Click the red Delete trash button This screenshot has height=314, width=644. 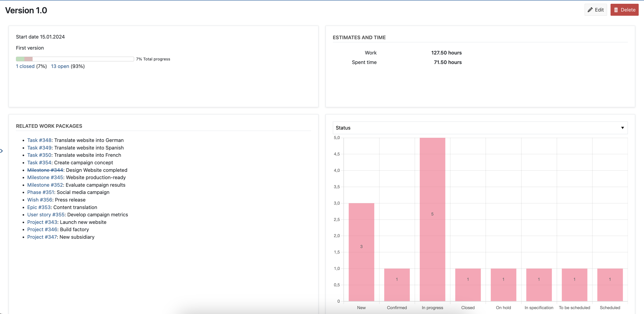pos(624,10)
